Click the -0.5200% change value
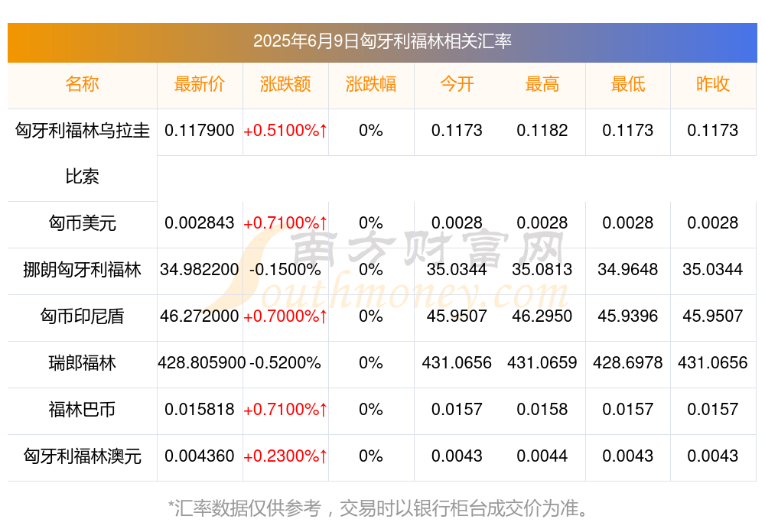 tap(285, 363)
